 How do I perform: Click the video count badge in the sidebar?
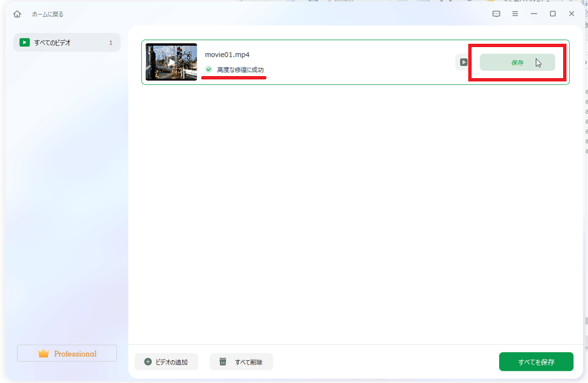[110, 42]
